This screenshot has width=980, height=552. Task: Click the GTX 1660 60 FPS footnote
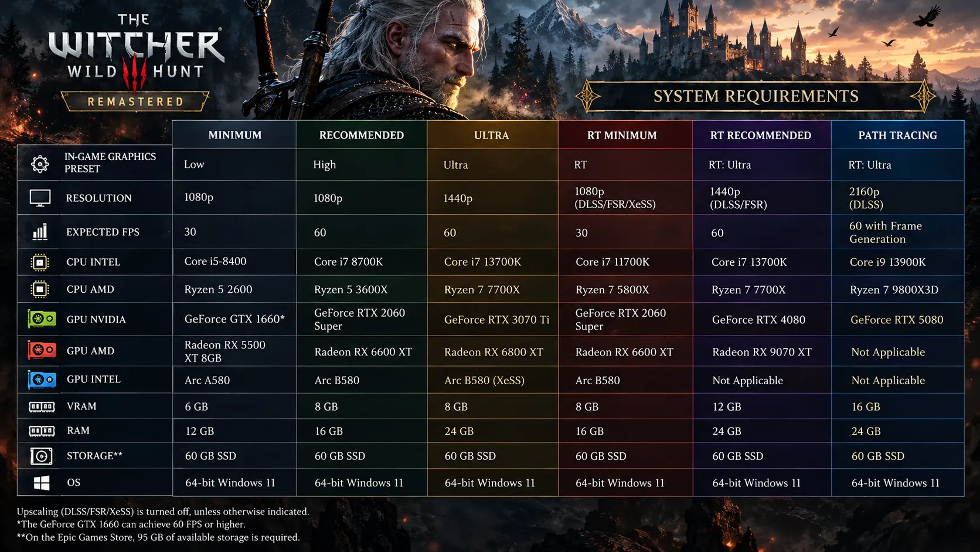pos(131,524)
